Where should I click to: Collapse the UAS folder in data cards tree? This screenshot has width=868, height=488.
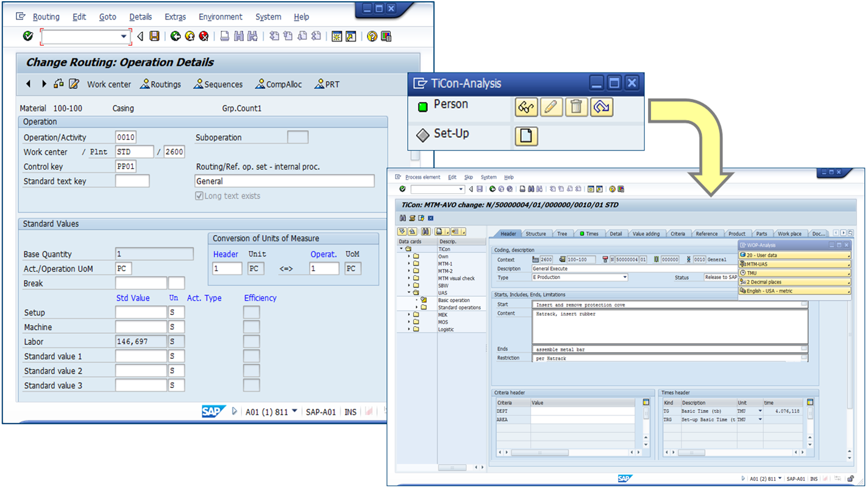[409, 293]
